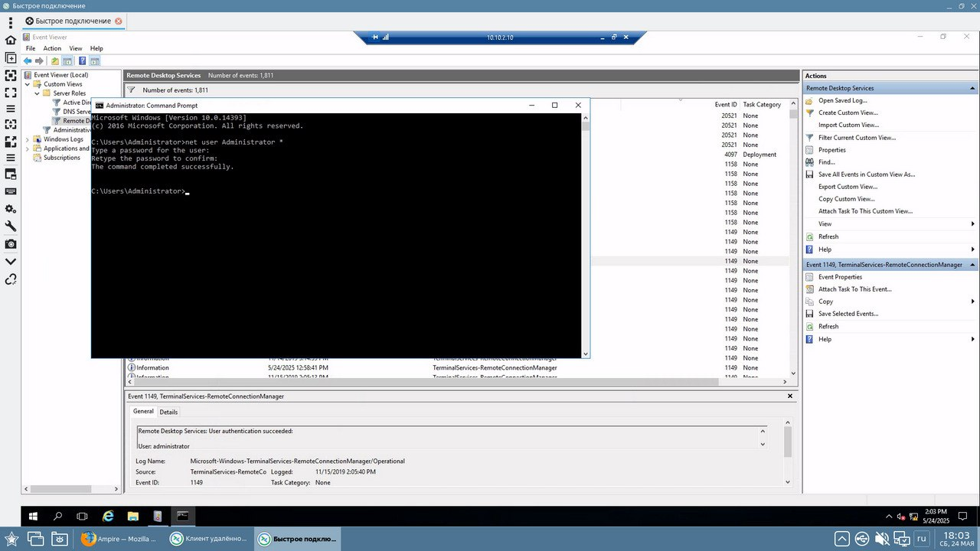Expand the host system tray up arrow
This screenshot has width=980, height=551.
841,539
